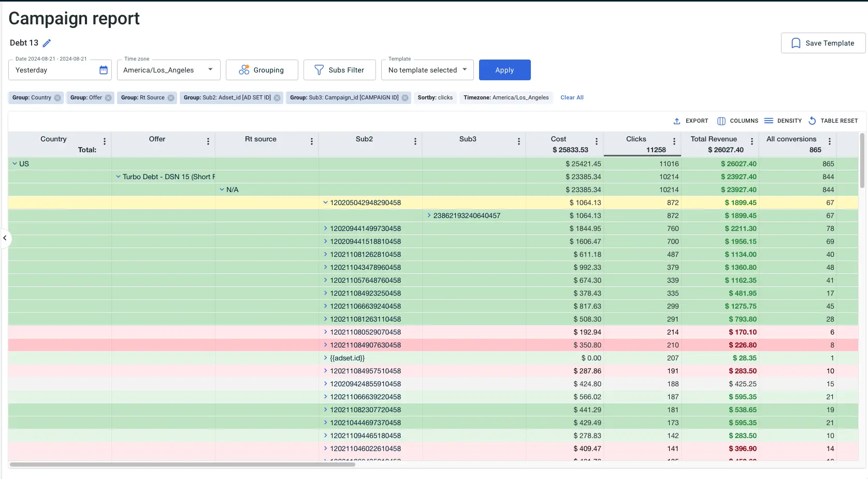Sort by the Cost column header
Image resolution: width=868 pixels, height=479 pixels.
click(558, 139)
